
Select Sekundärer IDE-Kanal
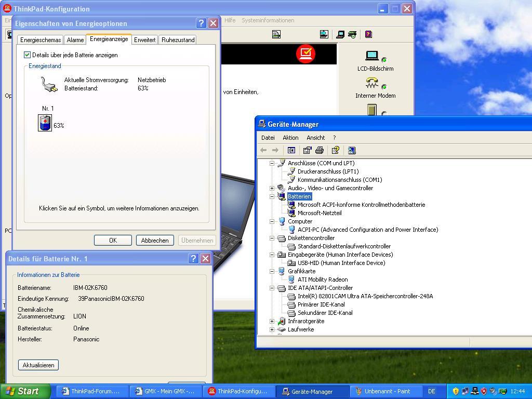tap(325, 313)
